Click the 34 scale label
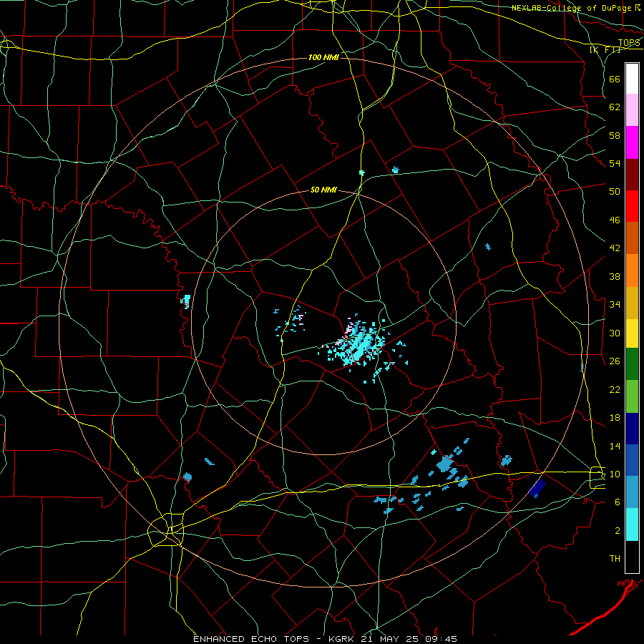Viewport: 644px width, 644px height. (615, 305)
